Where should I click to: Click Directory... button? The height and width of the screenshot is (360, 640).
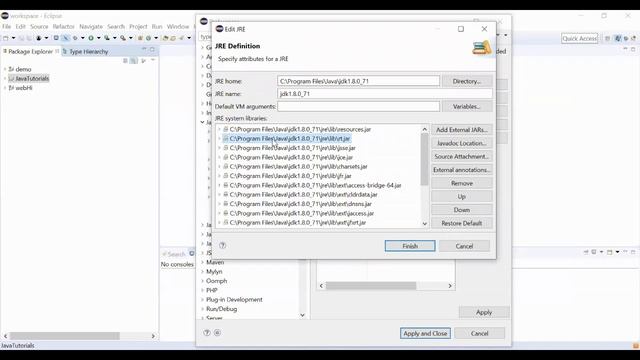pyautogui.click(x=467, y=81)
